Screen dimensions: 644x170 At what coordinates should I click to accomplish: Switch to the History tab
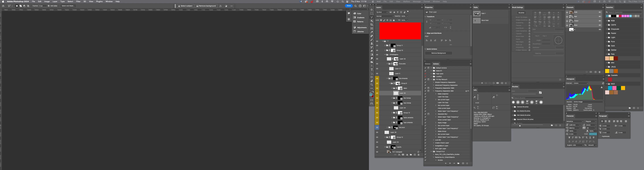428,64
